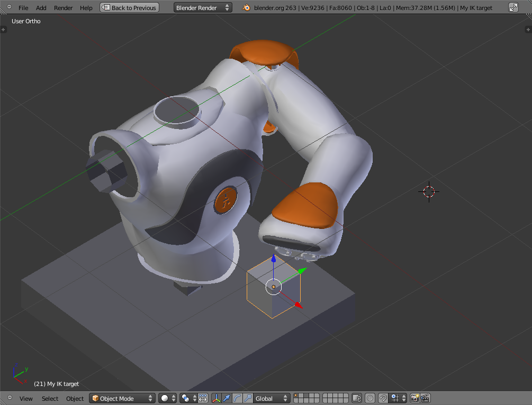Click the 'User Ortho' view label
This screenshot has width=532, height=405.
click(x=26, y=21)
